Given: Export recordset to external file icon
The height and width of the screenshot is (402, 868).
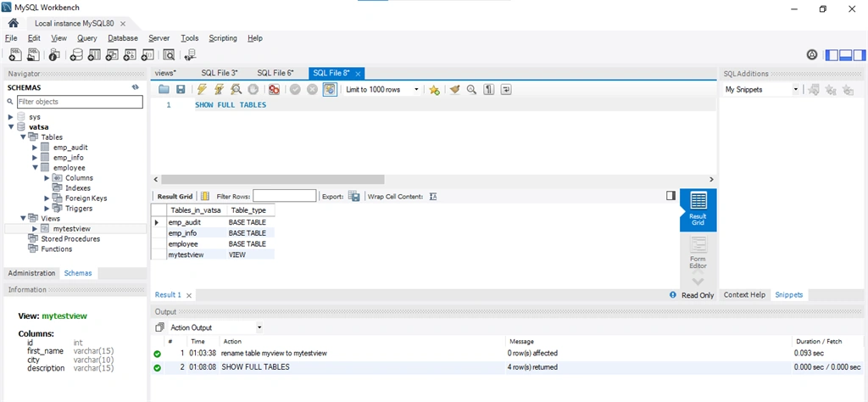Looking at the screenshot, I should (x=353, y=196).
